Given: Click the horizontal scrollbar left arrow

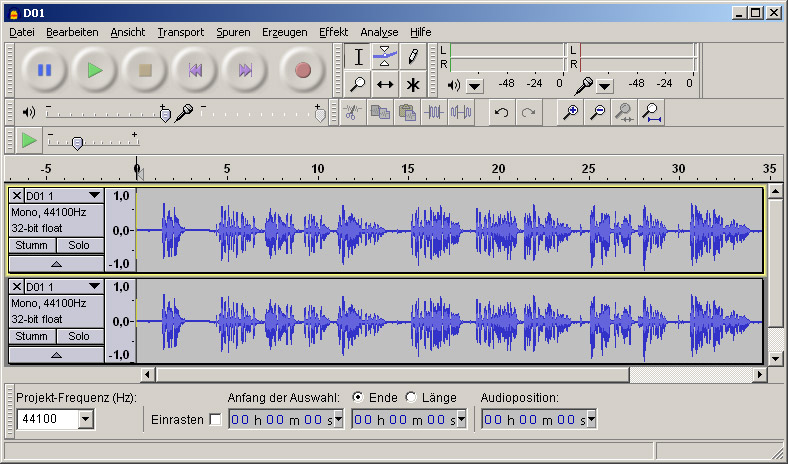Looking at the screenshot, I should point(147,374).
